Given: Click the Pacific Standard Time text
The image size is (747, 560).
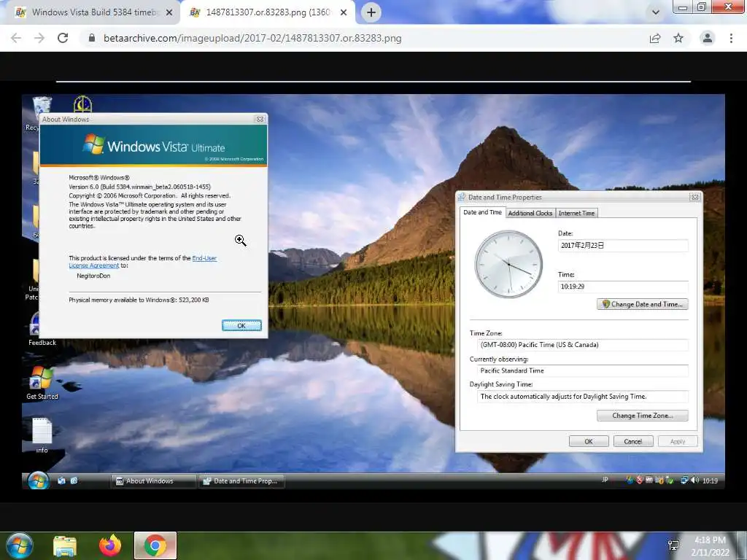Looking at the screenshot, I should tap(512, 370).
